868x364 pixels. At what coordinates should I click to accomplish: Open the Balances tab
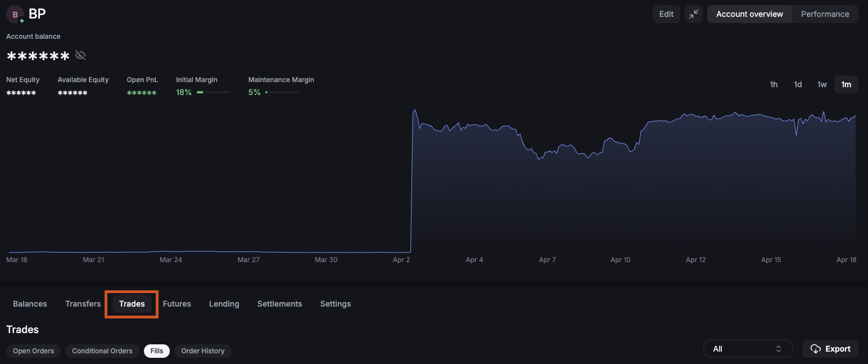tap(30, 304)
